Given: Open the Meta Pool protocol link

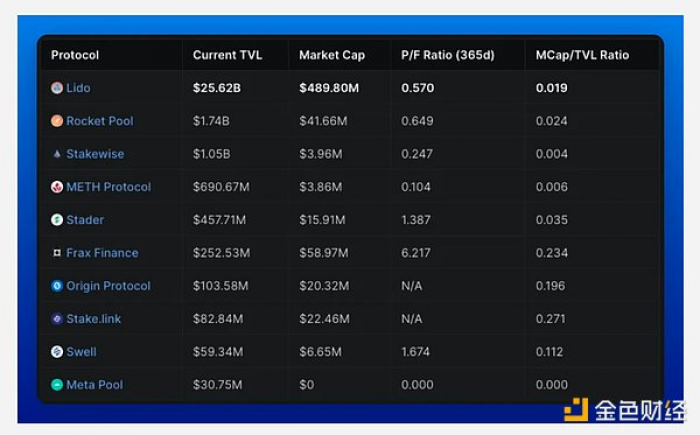Looking at the screenshot, I should click(94, 385).
